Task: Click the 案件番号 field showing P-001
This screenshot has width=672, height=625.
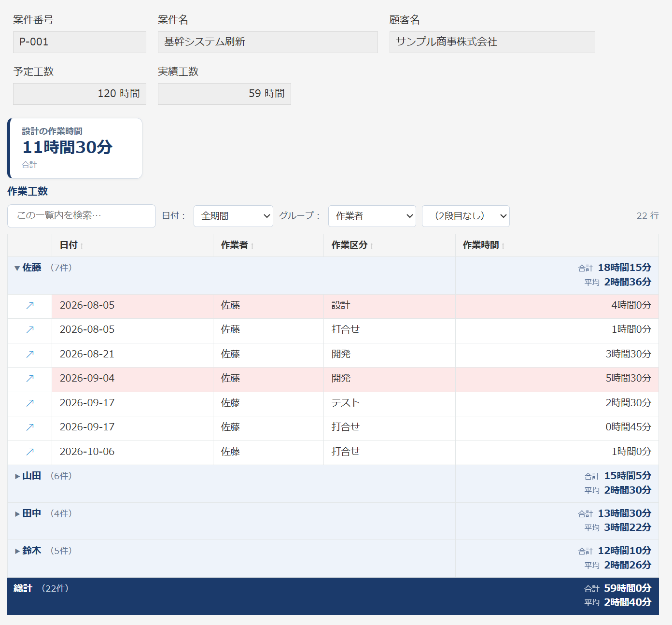Action: pyautogui.click(x=80, y=42)
